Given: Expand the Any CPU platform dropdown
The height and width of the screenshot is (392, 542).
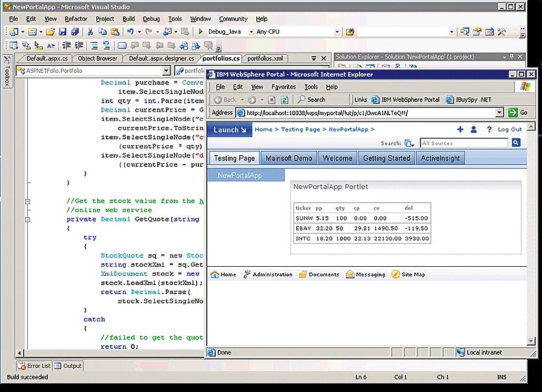Looking at the screenshot, I should click(x=337, y=32).
